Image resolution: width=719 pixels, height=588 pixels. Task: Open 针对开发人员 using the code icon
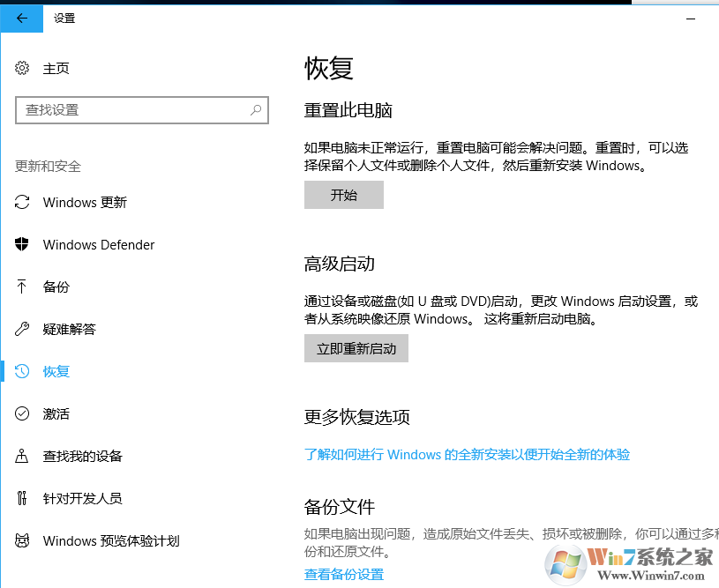tap(21, 498)
